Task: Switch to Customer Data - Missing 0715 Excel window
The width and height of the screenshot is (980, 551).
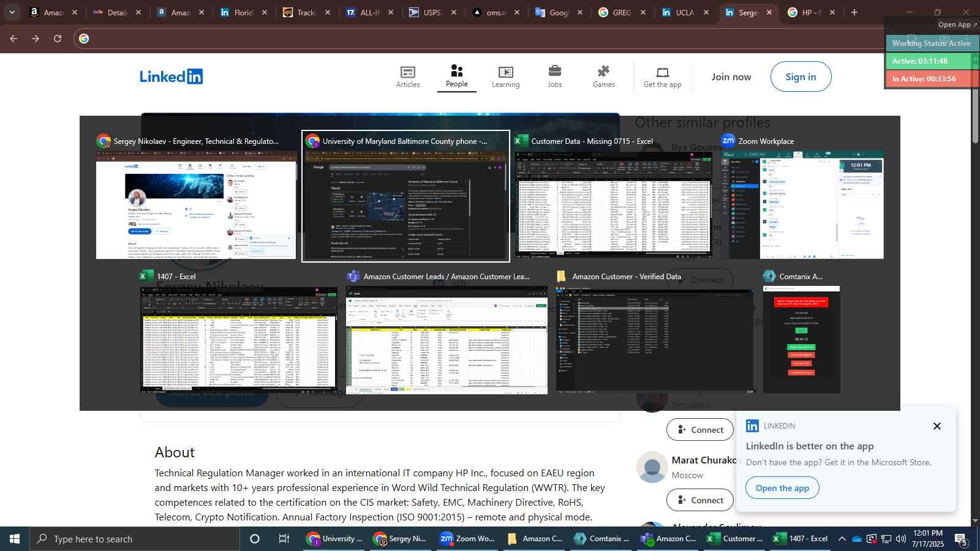Action: pos(613,197)
